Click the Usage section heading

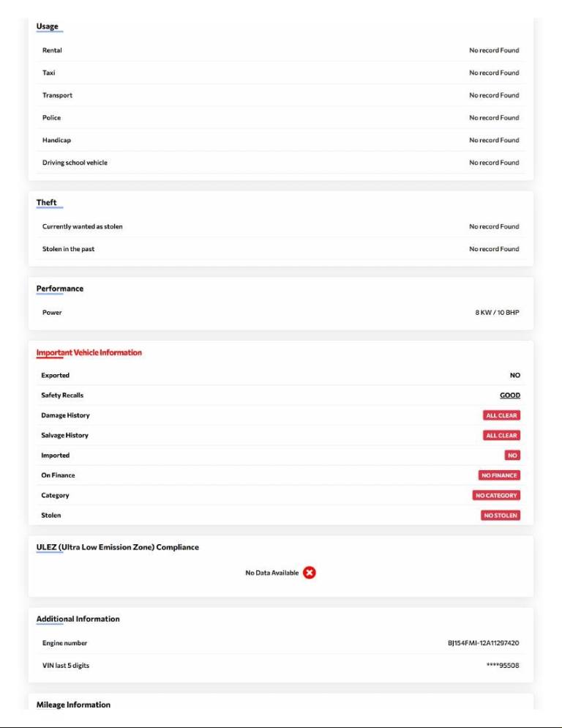(x=48, y=27)
